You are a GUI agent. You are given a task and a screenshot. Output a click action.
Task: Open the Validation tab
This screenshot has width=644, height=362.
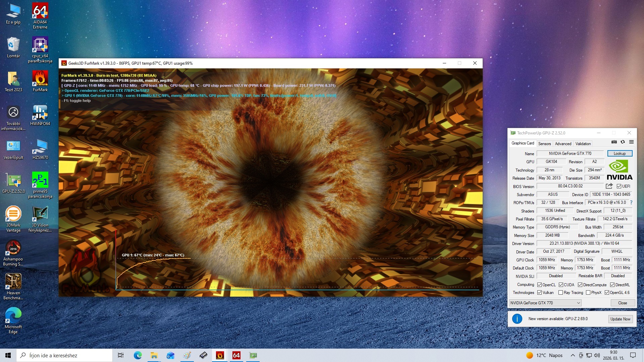pyautogui.click(x=583, y=144)
